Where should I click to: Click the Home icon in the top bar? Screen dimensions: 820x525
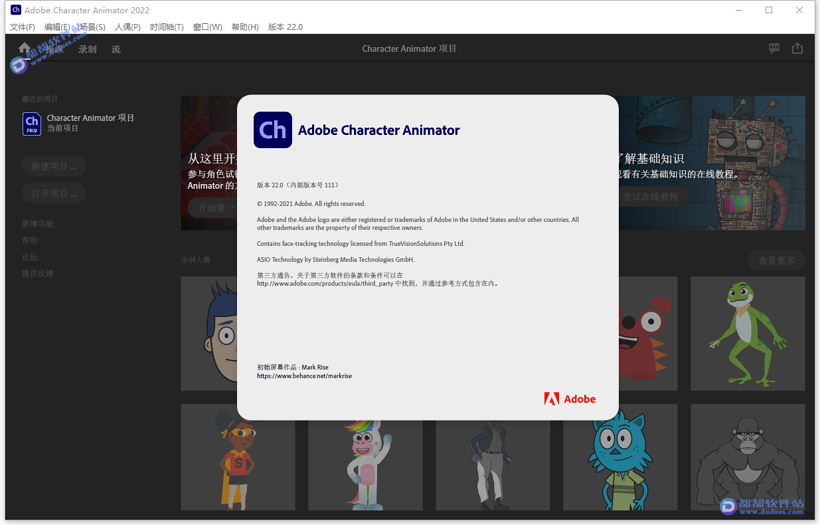pyautogui.click(x=25, y=48)
